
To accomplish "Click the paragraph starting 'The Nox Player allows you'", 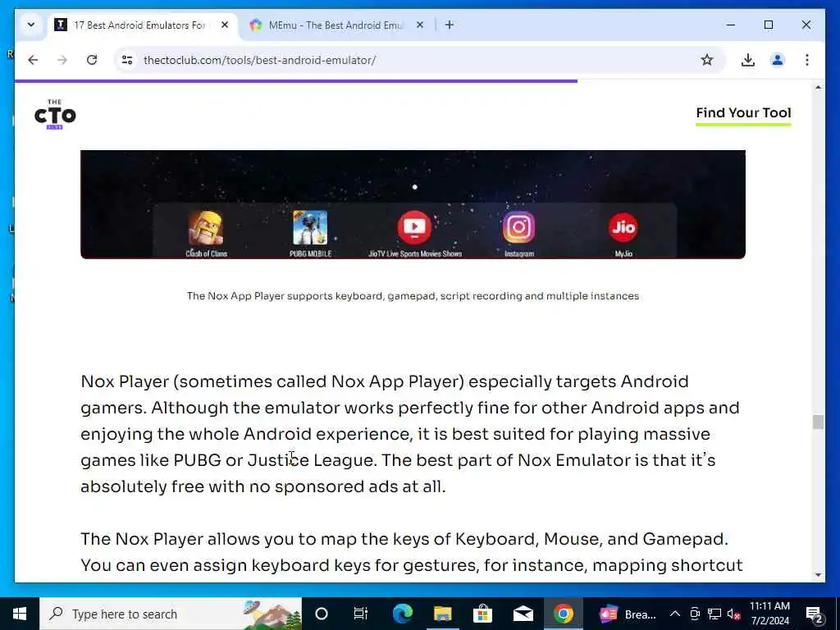I will tap(411, 552).
